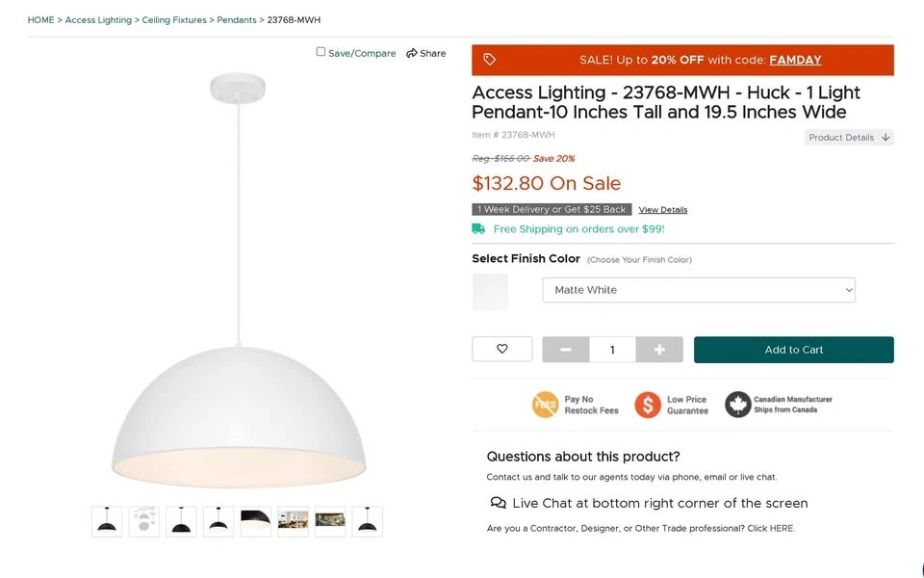Decrease quantity with the minus button
This screenshot has width=924, height=578.
[x=566, y=350]
